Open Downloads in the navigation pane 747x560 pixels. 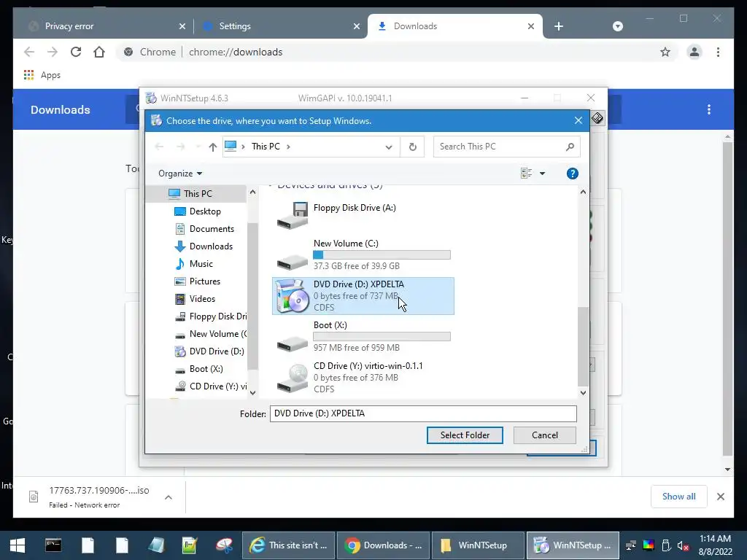click(211, 246)
